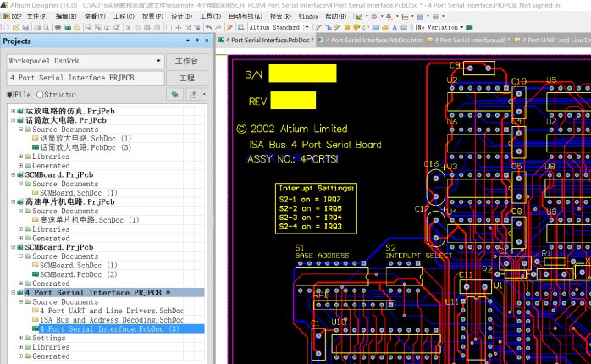The image size is (591, 364).
Task: Click the Copy icon in toolbar
Action: [137, 27]
